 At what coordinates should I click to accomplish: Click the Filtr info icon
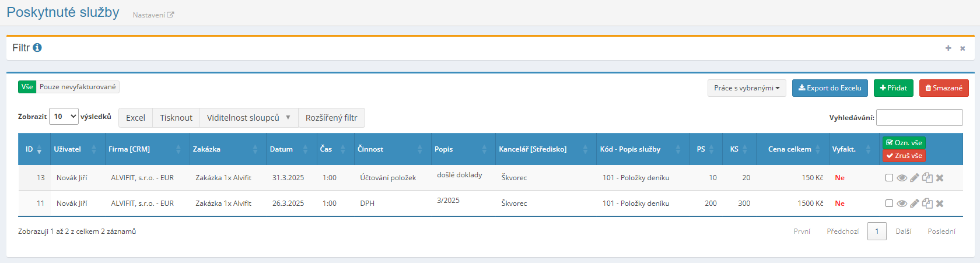pos(37,48)
